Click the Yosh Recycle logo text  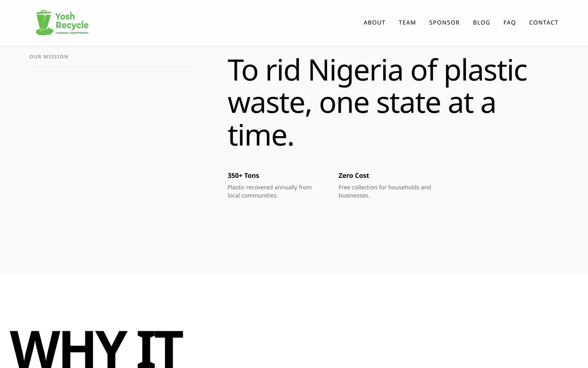[72, 21]
